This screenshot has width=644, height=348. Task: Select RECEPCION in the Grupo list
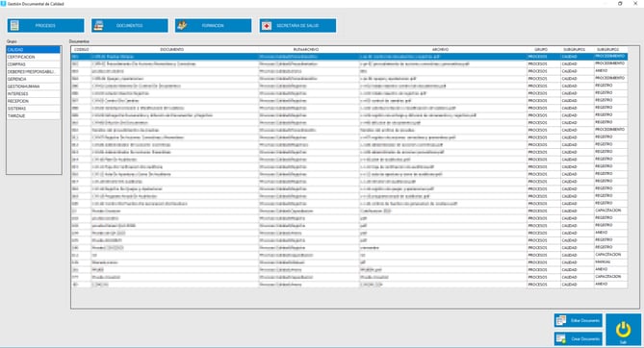point(34,101)
